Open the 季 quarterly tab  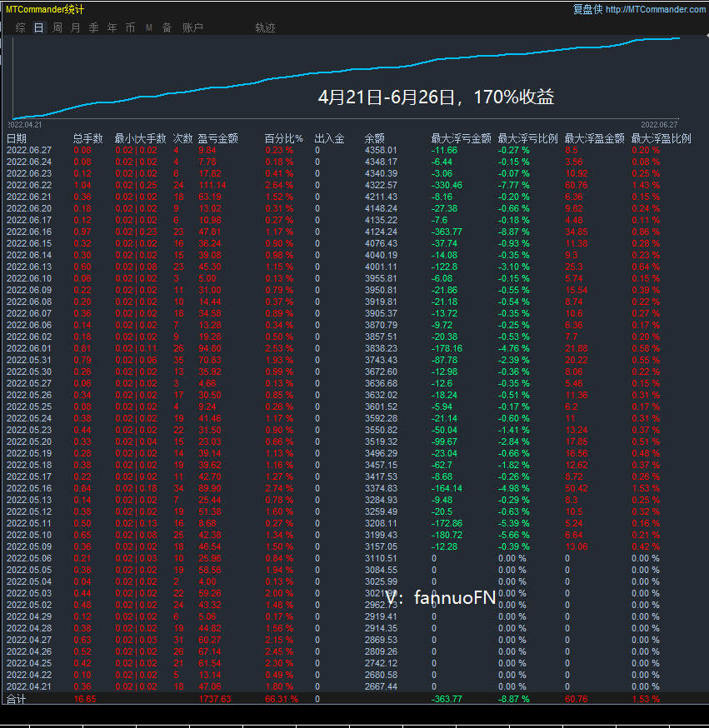[94, 27]
